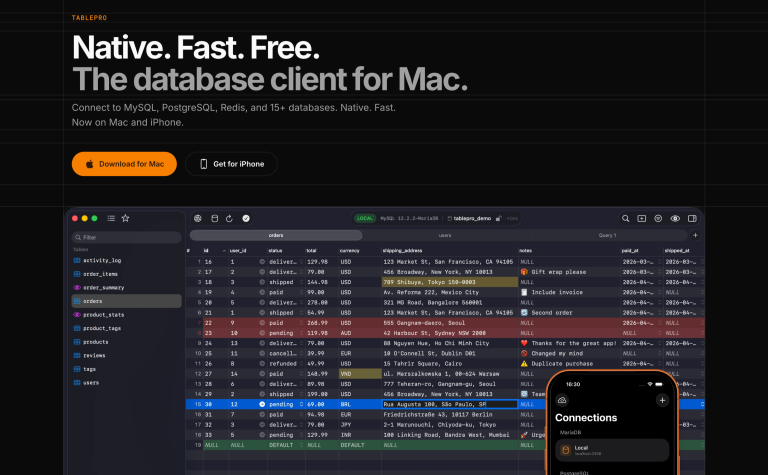Open status dropdown in row id 33 pending
768x475 pixels.
tap(301, 435)
